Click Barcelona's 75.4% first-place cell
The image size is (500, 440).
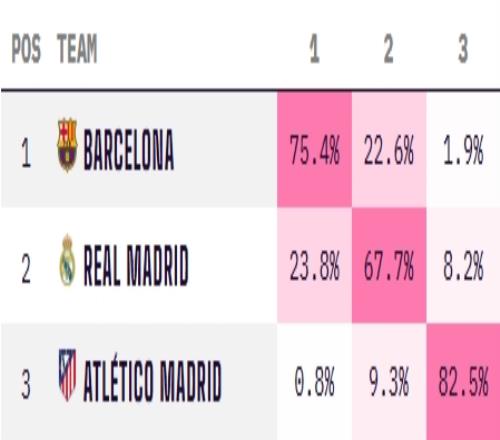click(314, 150)
